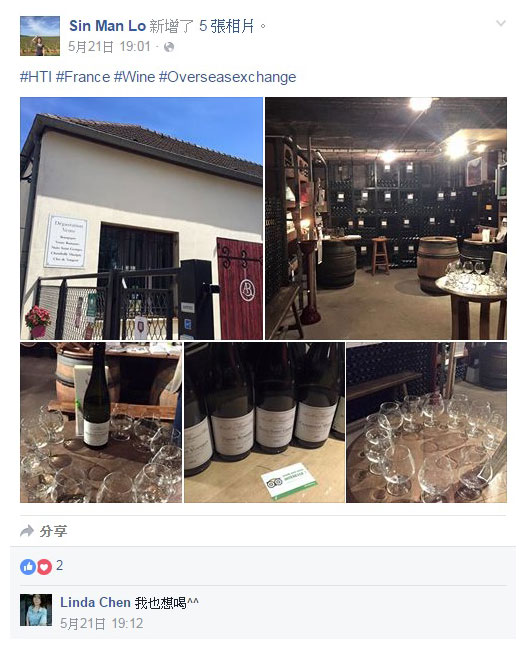
Task: Open the post options chevron menu
Action: pos(501,23)
